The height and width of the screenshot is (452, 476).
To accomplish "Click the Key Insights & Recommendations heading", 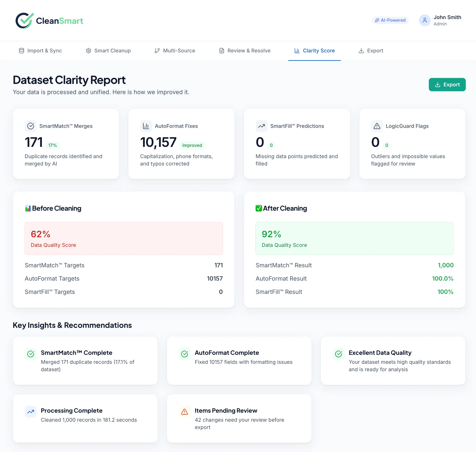I will (x=72, y=325).
